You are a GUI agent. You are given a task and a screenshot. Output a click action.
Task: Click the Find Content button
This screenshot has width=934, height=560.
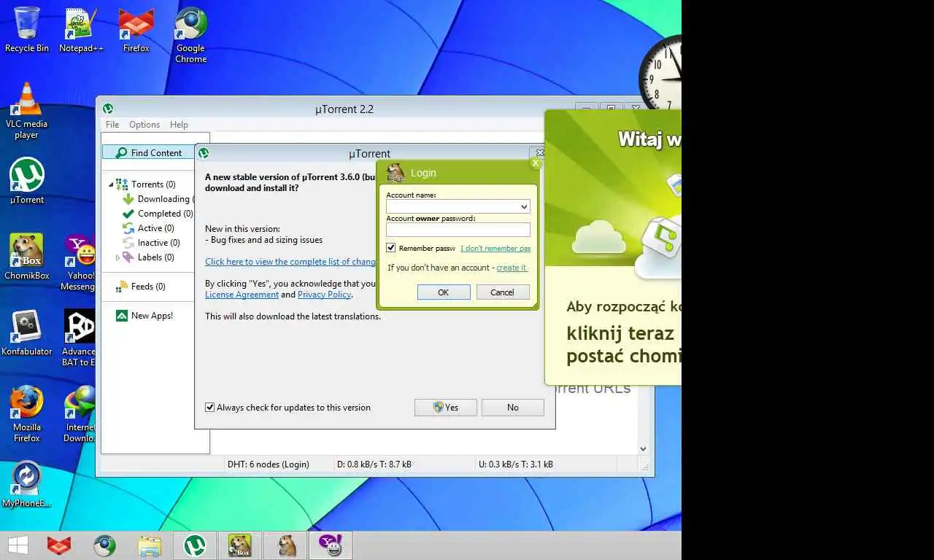(148, 152)
